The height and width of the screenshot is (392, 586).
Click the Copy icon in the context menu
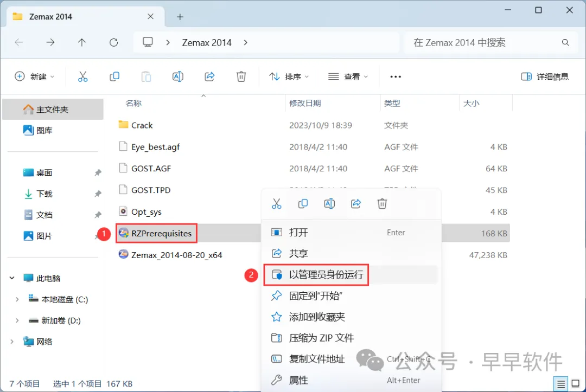pos(303,204)
